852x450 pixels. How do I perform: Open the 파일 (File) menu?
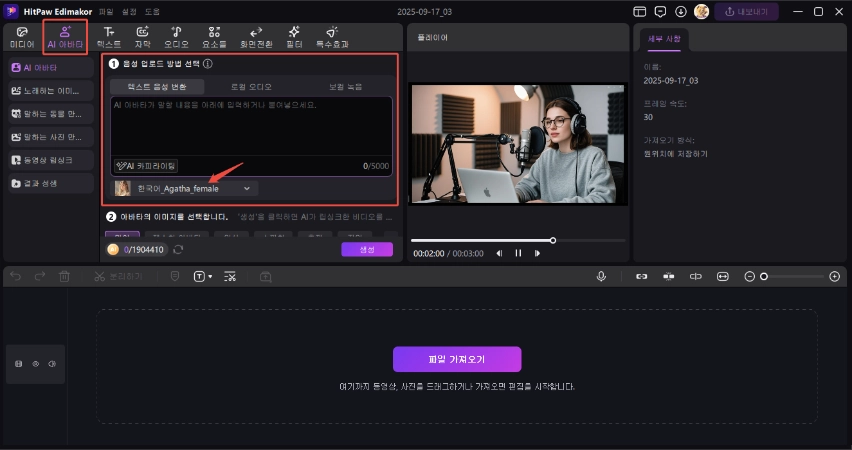[x=105, y=11]
